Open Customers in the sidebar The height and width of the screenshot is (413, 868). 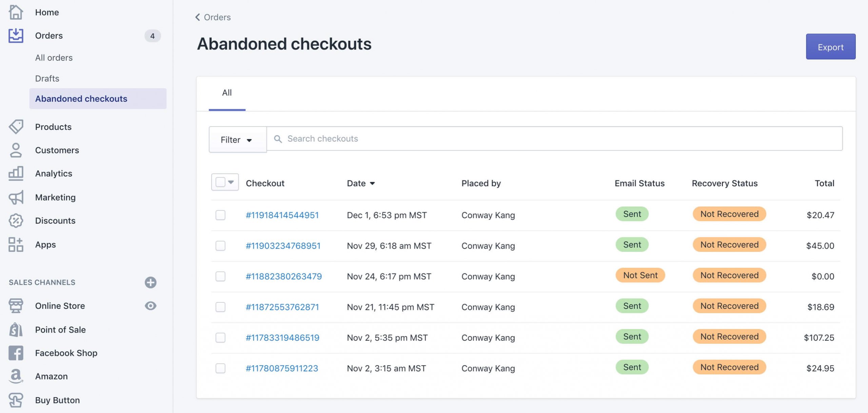[57, 150]
